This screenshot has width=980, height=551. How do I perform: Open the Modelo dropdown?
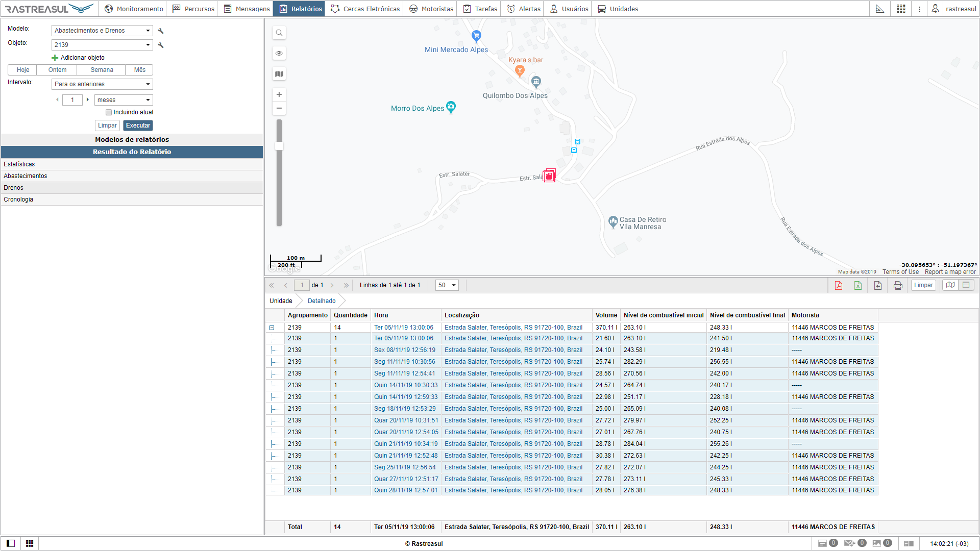click(x=102, y=31)
